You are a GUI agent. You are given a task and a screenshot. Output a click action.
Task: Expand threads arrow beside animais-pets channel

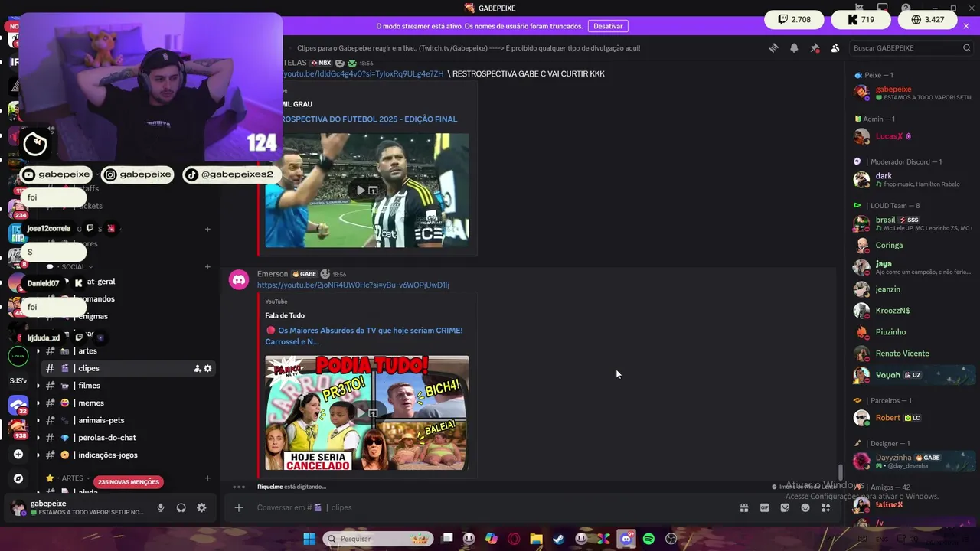coord(38,420)
